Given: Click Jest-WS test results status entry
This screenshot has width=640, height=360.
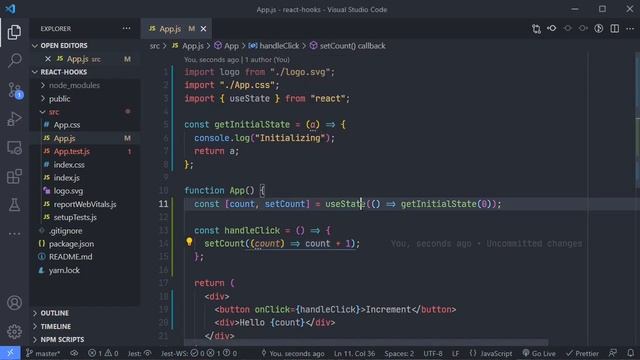Looking at the screenshot, I should 199,353.
